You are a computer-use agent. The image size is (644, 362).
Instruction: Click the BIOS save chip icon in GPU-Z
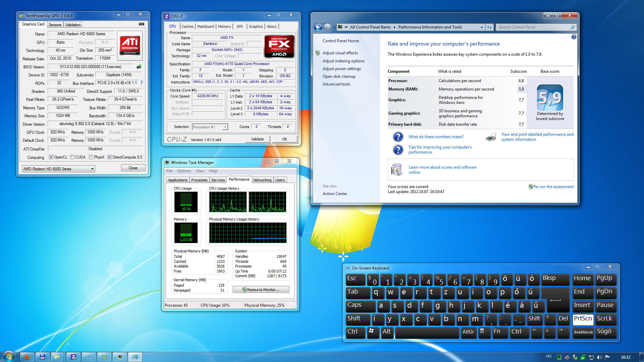tap(139, 67)
